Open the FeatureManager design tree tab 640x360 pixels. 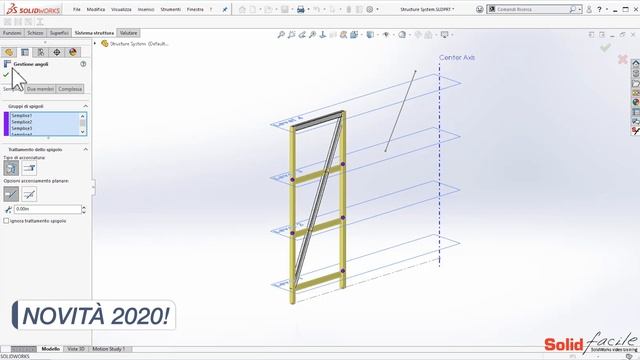[9, 52]
